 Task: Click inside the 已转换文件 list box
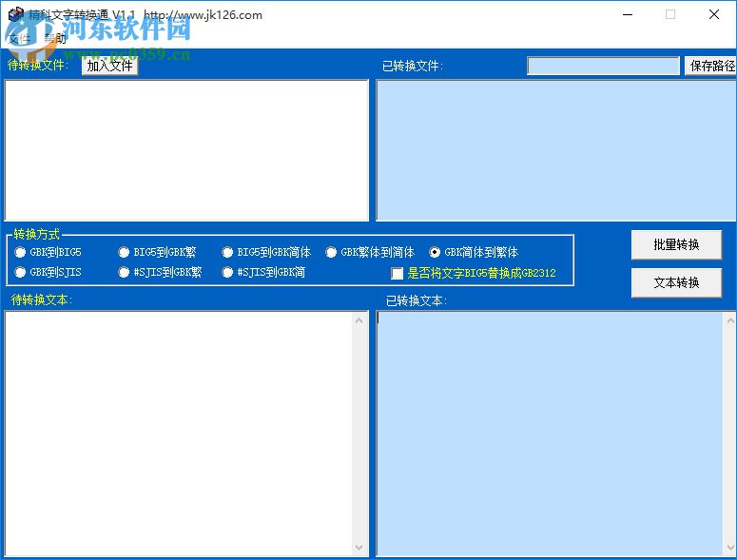556,150
